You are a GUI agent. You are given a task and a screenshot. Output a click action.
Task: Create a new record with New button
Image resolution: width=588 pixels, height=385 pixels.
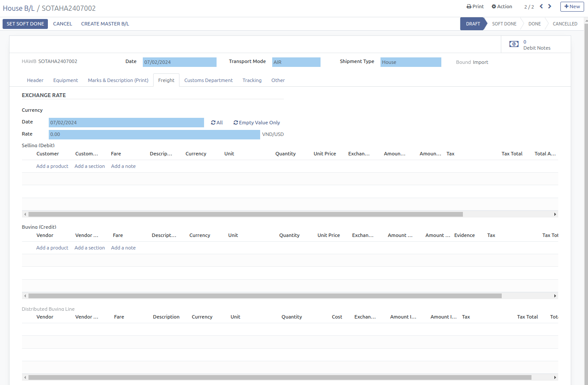[x=572, y=6]
